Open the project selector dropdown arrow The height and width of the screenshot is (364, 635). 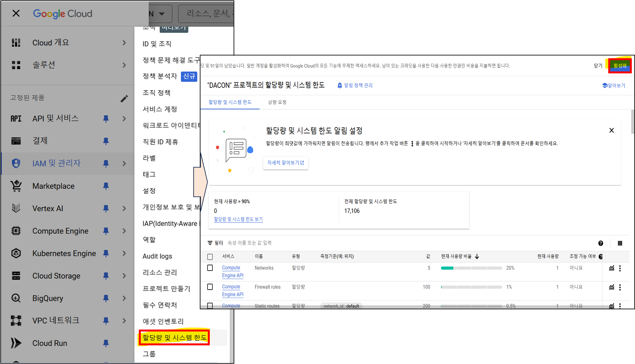(162, 14)
